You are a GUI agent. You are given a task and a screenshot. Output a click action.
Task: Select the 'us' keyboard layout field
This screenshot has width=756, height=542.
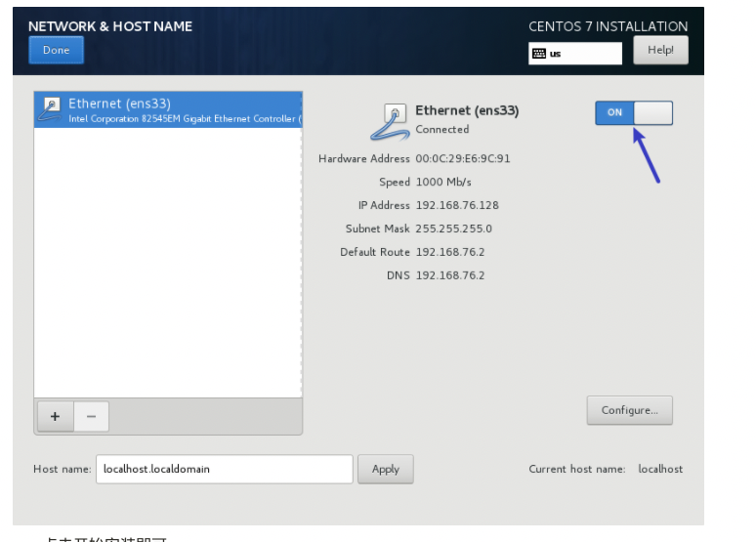tap(582, 54)
